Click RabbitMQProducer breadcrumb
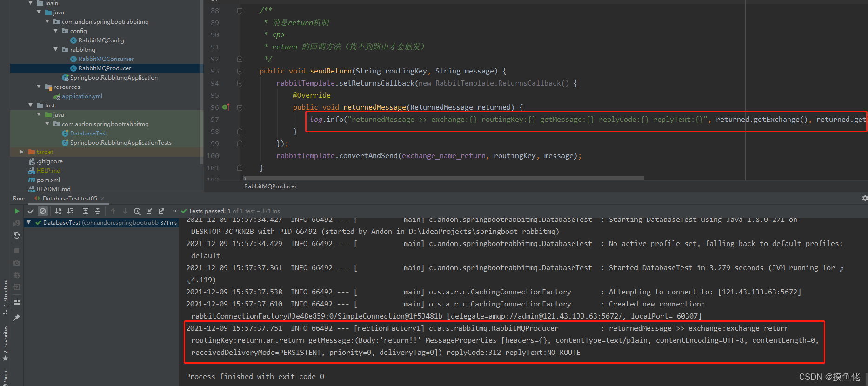 [x=270, y=186]
